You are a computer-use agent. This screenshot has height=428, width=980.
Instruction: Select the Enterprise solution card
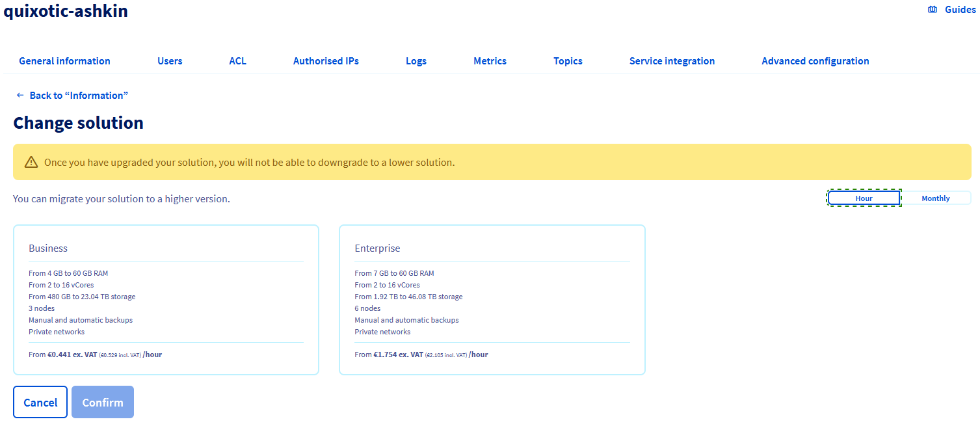pyautogui.click(x=492, y=300)
